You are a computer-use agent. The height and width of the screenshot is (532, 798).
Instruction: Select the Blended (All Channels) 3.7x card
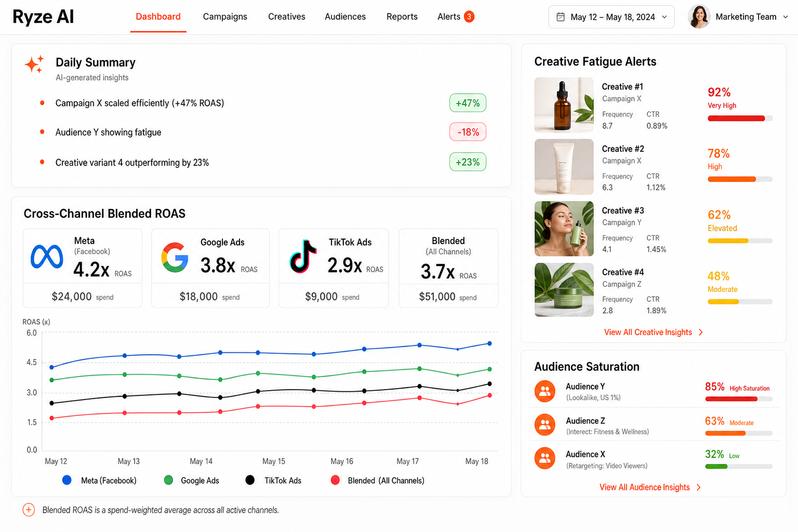pyautogui.click(x=448, y=268)
